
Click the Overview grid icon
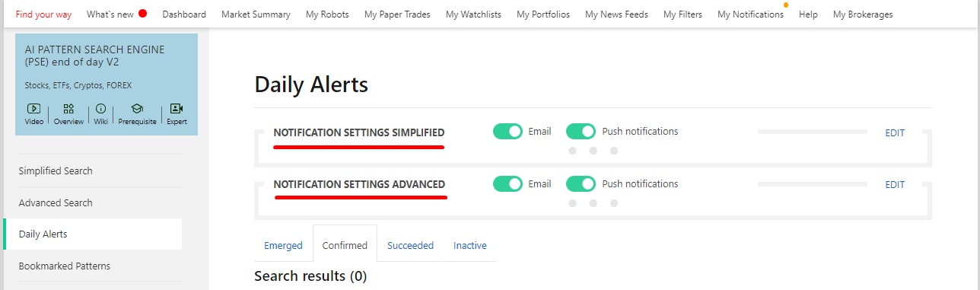tap(68, 109)
